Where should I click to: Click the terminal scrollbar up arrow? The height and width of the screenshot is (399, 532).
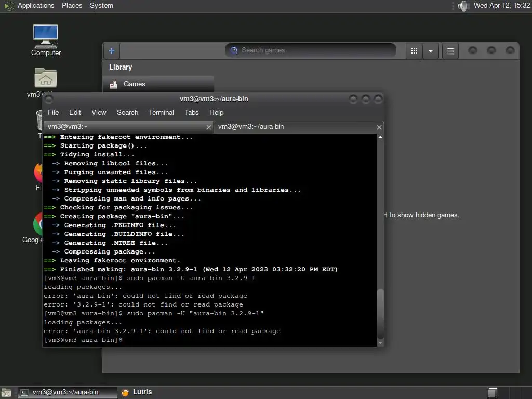pos(380,137)
